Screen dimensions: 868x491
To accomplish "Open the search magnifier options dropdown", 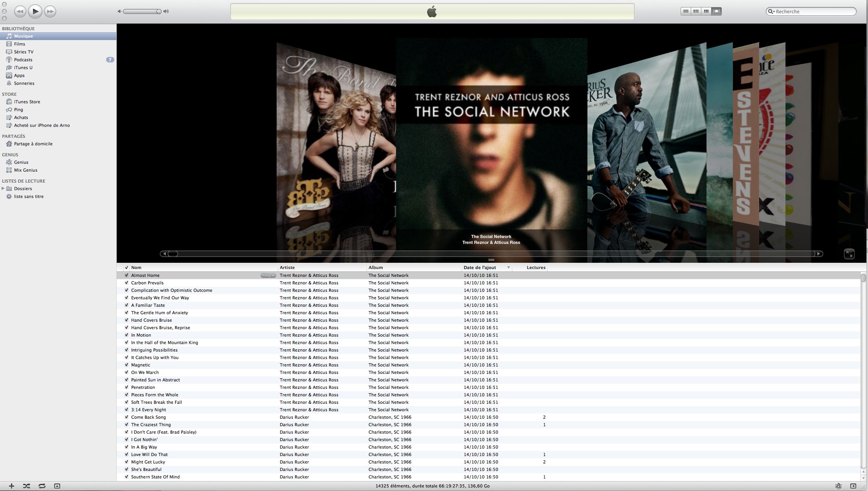I will [x=771, y=11].
